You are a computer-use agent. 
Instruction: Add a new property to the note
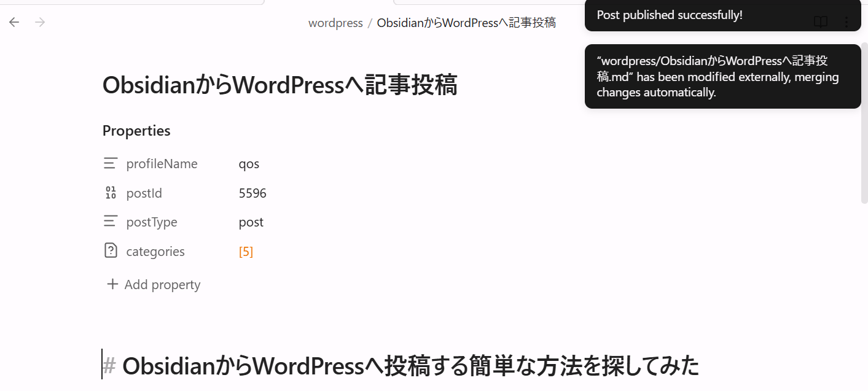click(x=154, y=285)
